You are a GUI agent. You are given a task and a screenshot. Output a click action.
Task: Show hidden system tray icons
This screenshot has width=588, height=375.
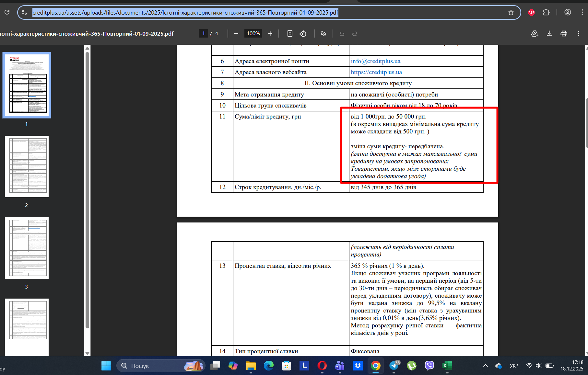(x=485, y=366)
